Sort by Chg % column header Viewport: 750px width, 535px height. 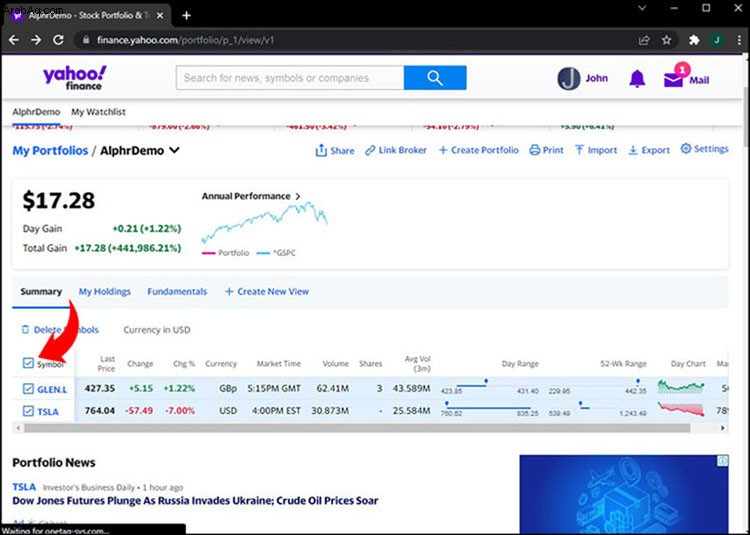click(x=184, y=364)
